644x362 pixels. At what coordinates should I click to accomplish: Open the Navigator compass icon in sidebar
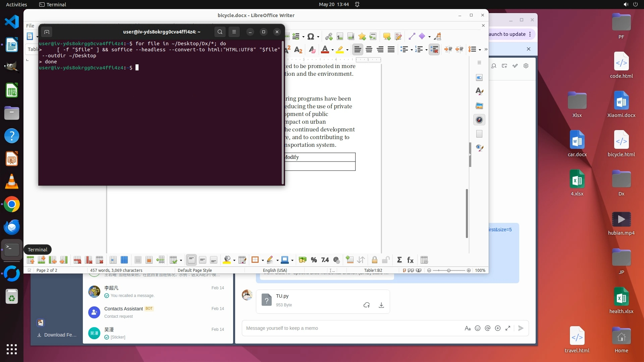click(479, 120)
